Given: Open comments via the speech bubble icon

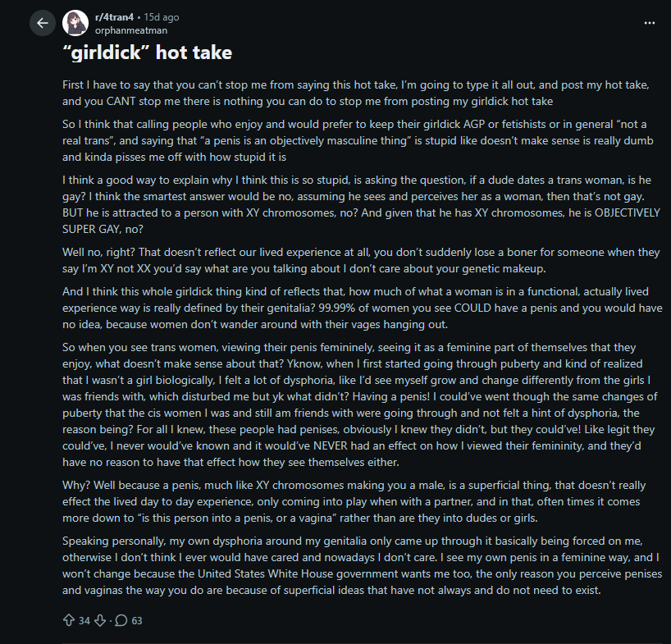Looking at the screenshot, I should pos(121,620).
